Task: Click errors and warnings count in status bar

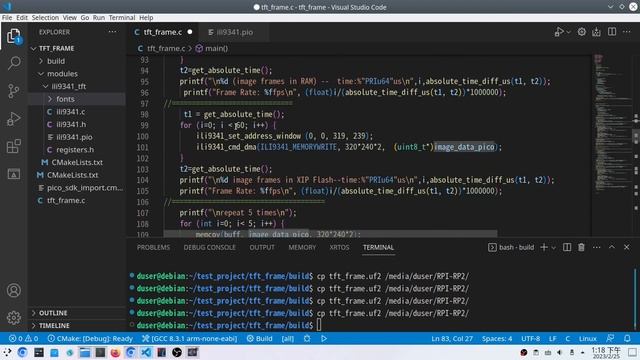Action: click(24, 338)
